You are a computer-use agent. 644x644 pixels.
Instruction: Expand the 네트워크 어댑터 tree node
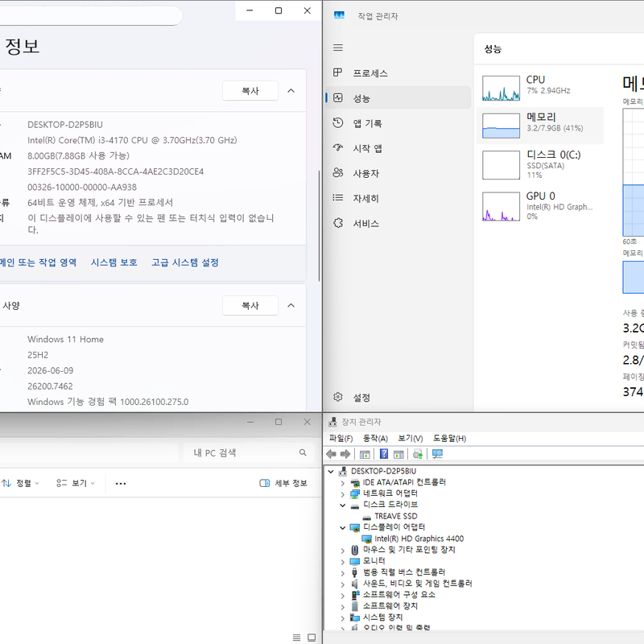pos(343,493)
